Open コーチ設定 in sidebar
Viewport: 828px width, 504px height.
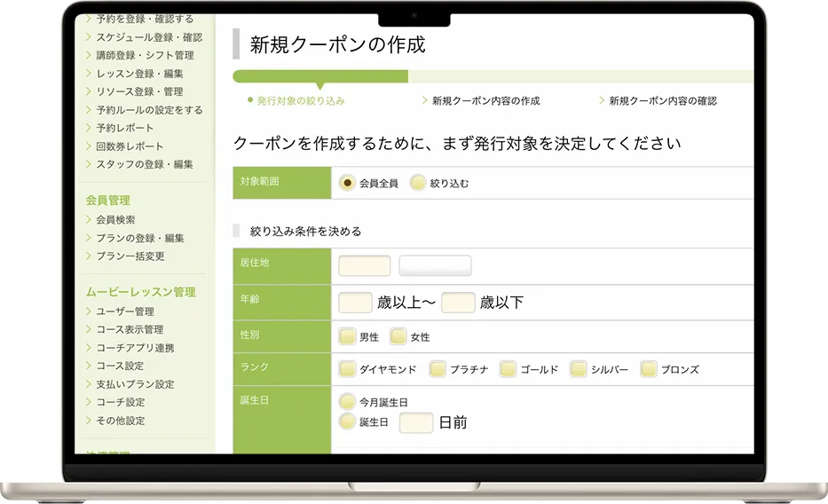point(120,403)
